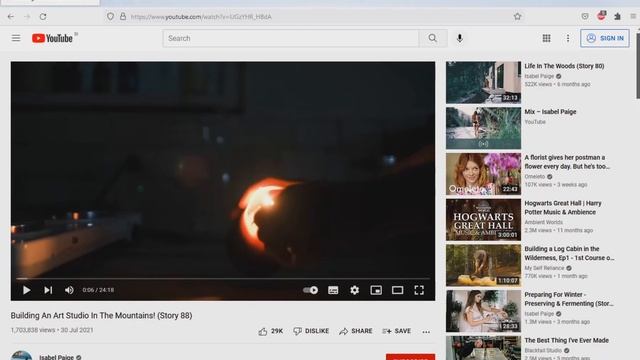640x360 pixels.
Task: Open Building a Log Cabin video title
Action: coord(569,253)
